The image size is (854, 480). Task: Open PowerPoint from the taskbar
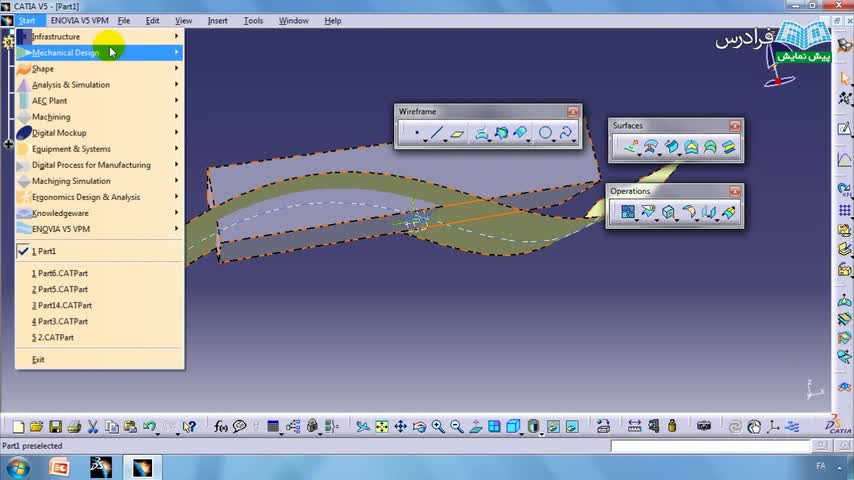click(x=59, y=467)
